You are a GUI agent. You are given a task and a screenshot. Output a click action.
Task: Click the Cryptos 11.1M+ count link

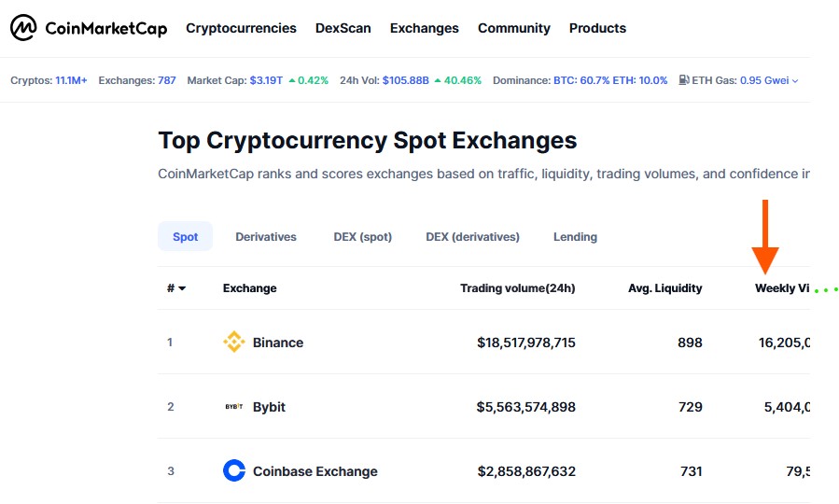click(71, 80)
